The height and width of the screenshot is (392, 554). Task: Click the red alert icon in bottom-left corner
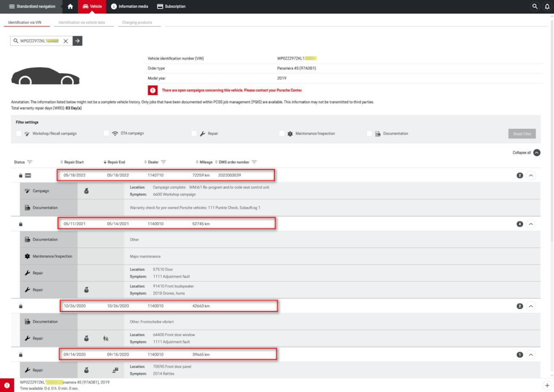[x=7, y=385]
